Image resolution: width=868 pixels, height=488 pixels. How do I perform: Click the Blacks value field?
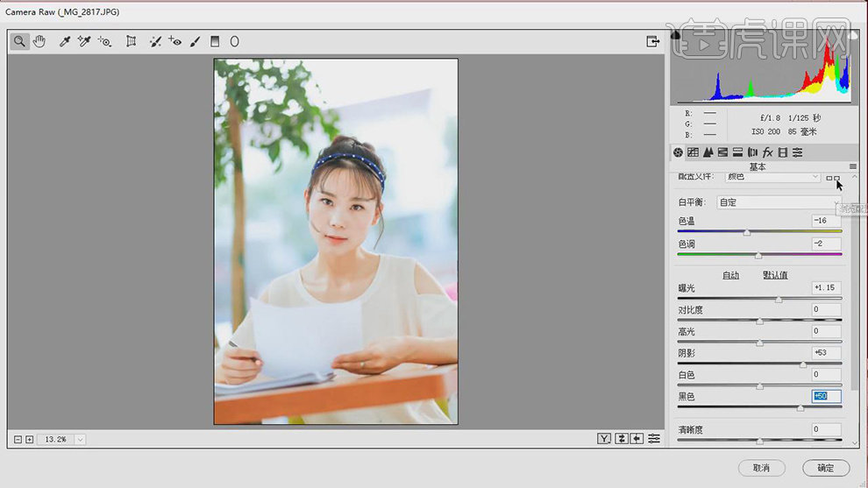(x=827, y=396)
